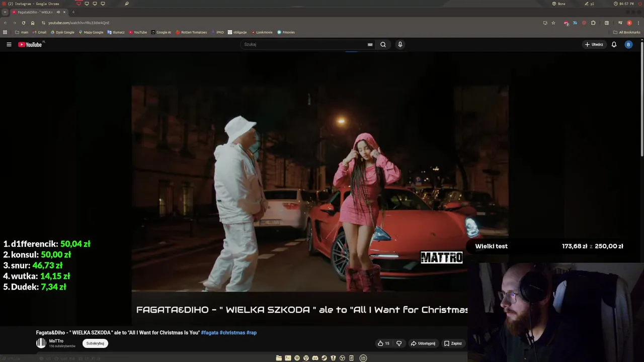
Task: Close the Fagata&Diho tab
Action: click(x=64, y=12)
